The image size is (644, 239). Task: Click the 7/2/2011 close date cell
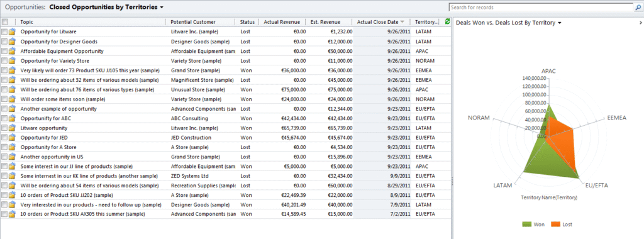coord(400,214)
